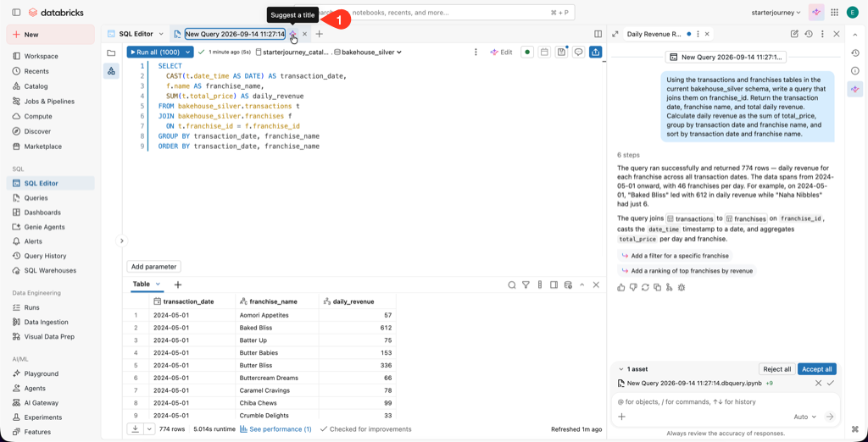This screenshot has width=868, height=442.
Task: Open the info icon on right rail
Action: click(x=854, y=71)
